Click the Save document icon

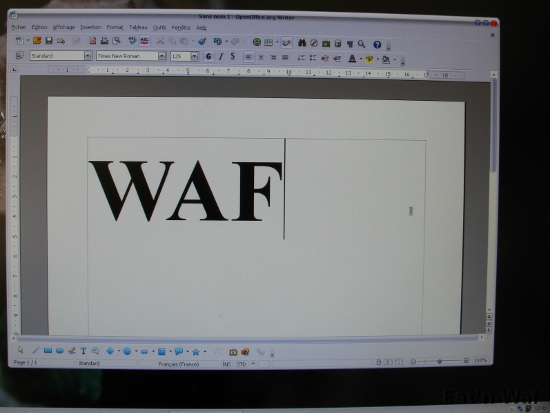tap(49, 41)
